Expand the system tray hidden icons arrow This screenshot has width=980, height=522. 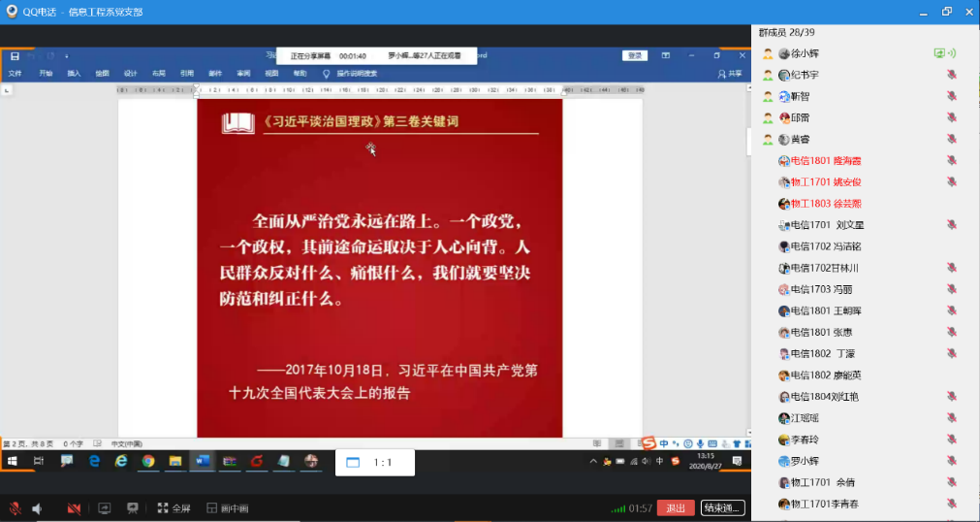point(593,461)
